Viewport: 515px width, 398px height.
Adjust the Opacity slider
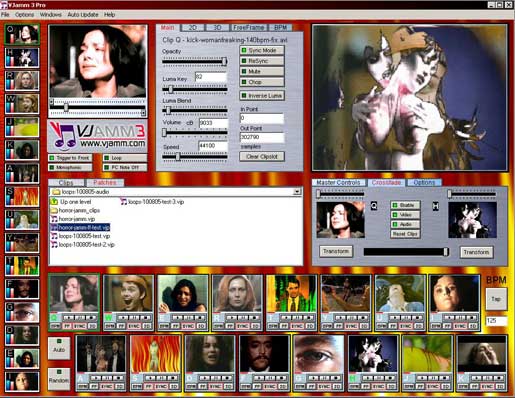pos(195,61)
